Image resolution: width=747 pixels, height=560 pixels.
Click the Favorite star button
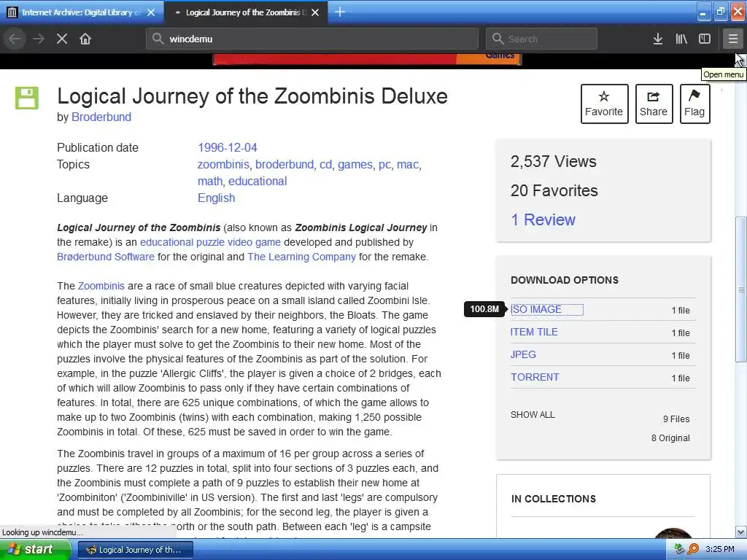point(604,104)
